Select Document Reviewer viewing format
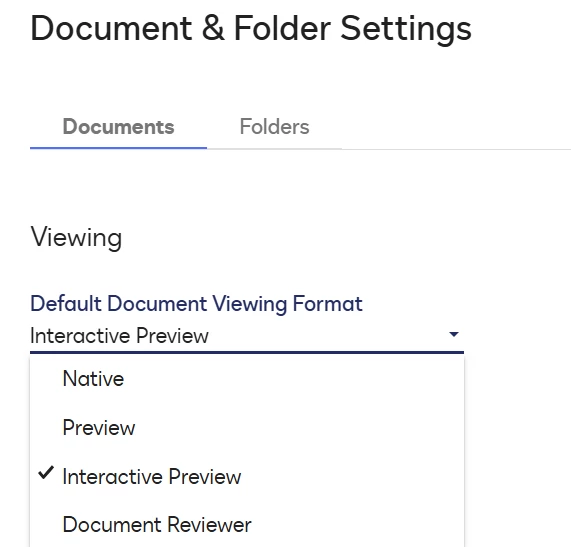Screen dimensions: 571x547 pyautogui.click(x=247, y=525)
